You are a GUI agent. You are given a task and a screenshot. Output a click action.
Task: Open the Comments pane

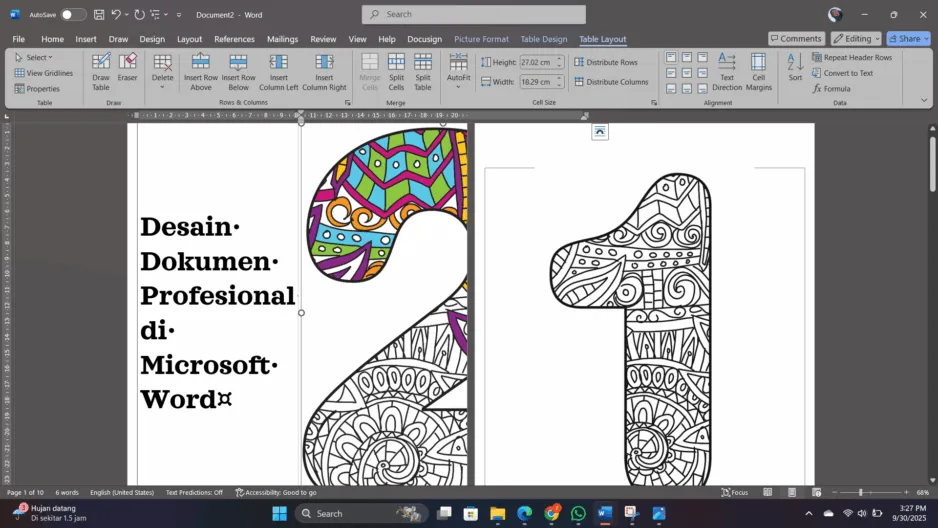(796, 38)
